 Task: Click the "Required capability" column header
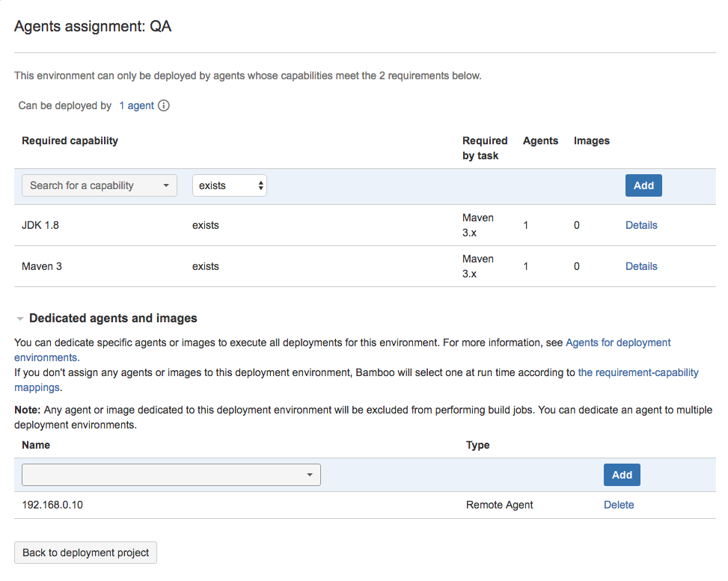(70, 141)
